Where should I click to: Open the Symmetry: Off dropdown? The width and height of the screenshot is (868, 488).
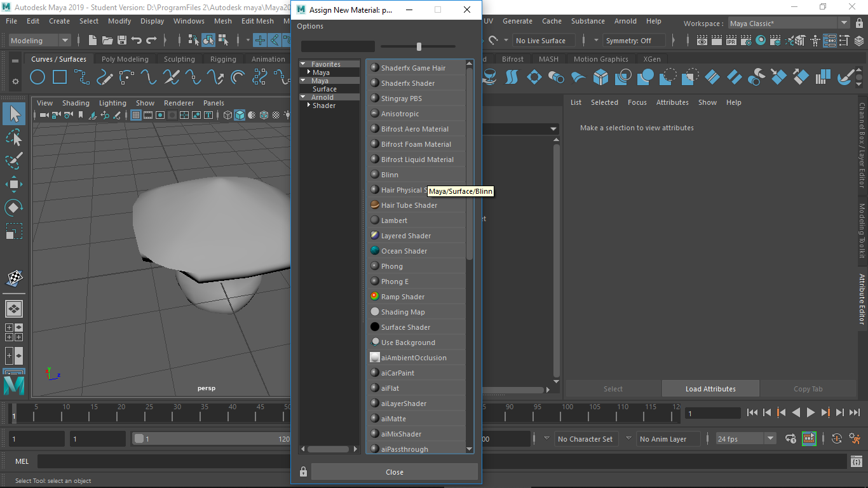click(x=634, y=40)
